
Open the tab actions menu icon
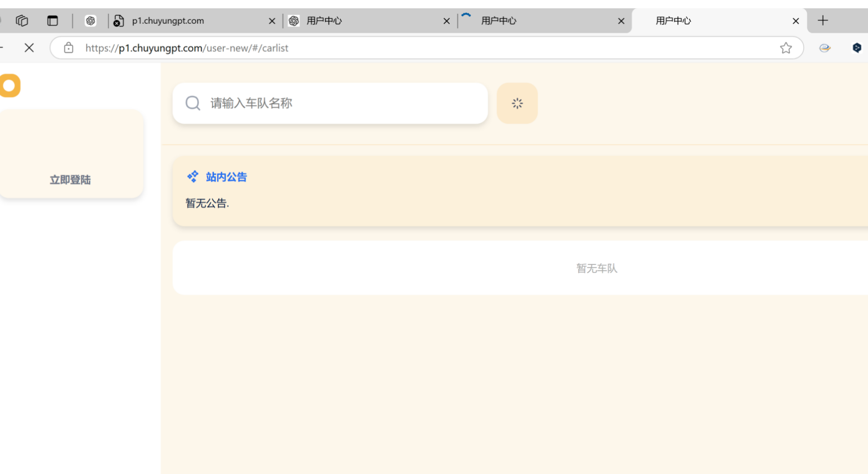(x=53, y=21)
